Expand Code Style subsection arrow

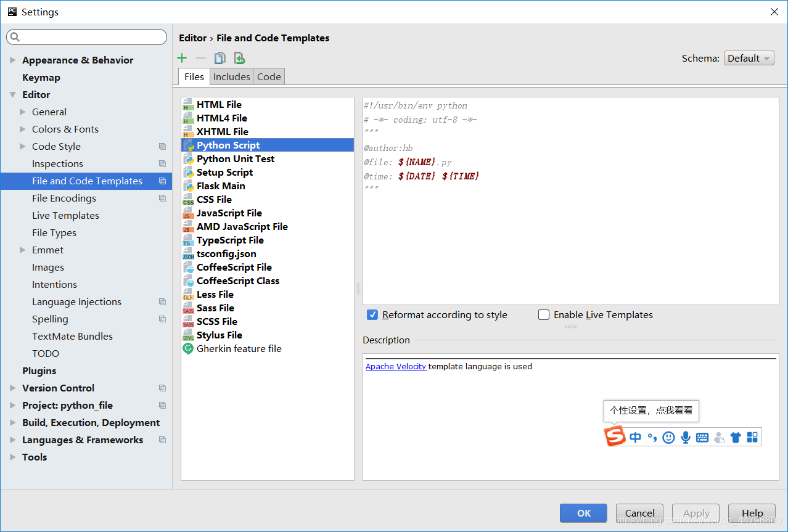tap(23, 147)
